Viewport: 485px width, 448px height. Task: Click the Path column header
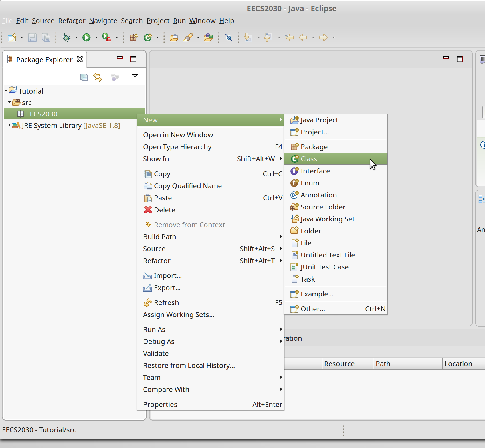click(408, 364)
